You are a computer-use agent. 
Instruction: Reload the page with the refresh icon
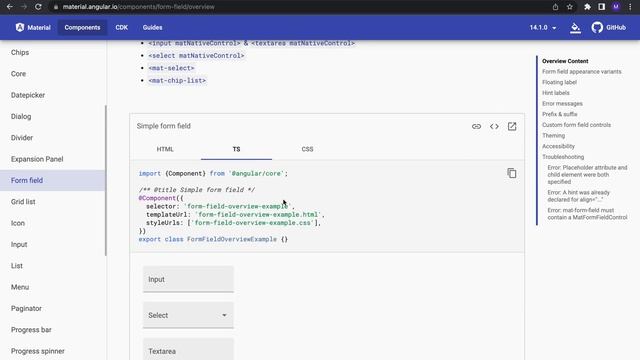point(38,7)
